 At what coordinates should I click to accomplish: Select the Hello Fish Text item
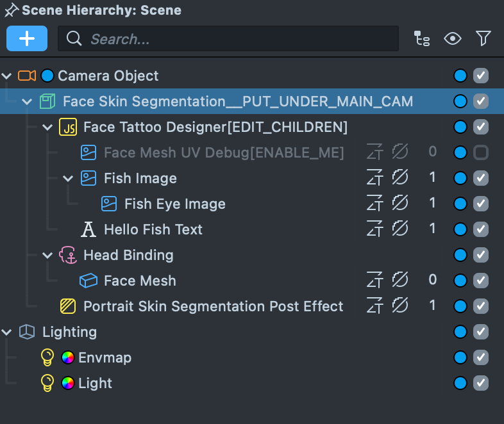[153, 229]
